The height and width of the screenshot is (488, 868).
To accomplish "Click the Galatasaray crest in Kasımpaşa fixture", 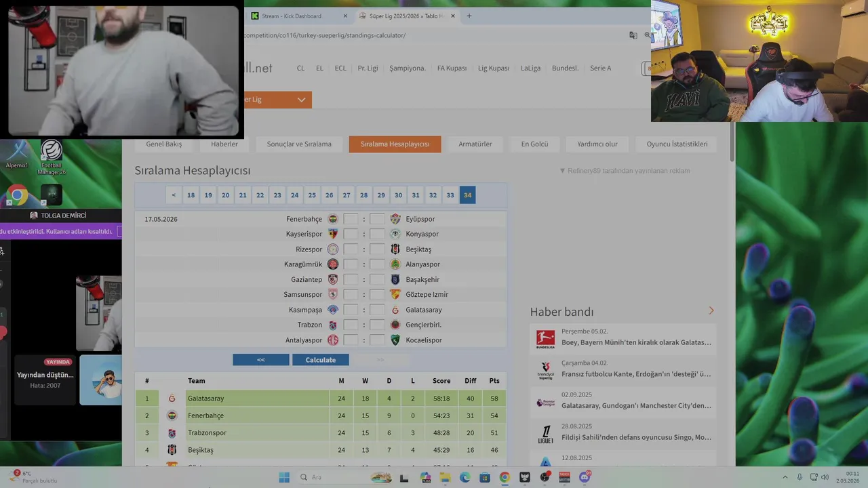I will pyautogui.click(x=395, y=310).
